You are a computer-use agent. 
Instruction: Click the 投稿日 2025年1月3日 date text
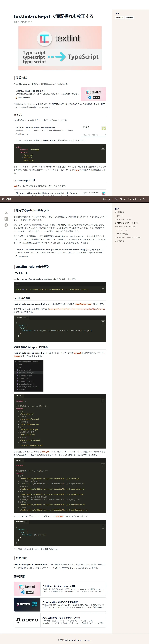click(23, 22)
